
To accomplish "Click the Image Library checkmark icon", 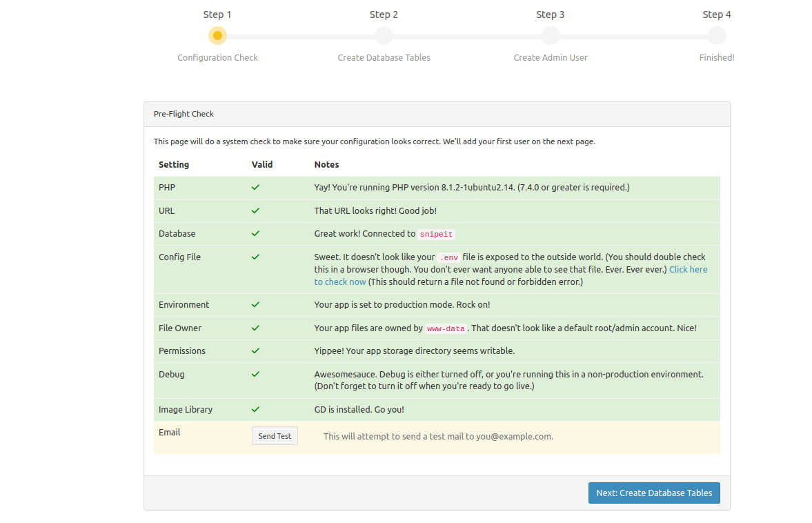I will pos(255,409).
